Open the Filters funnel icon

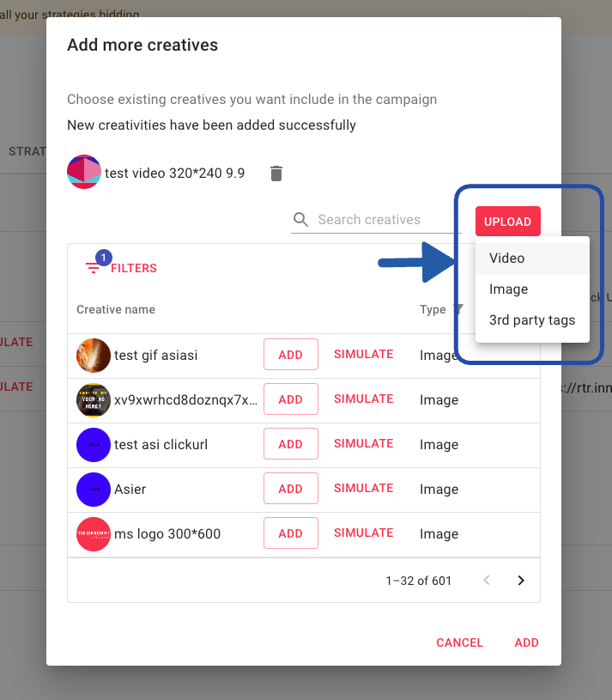coord(93,268)
